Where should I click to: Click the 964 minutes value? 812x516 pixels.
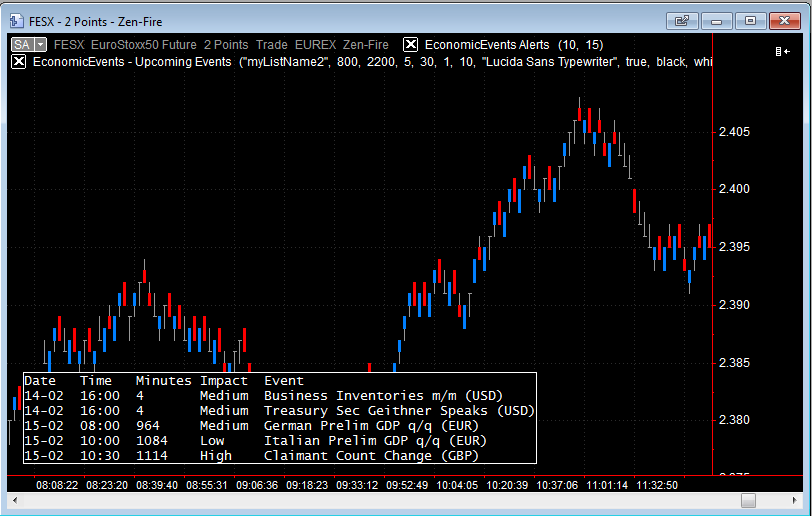[148, 426]
